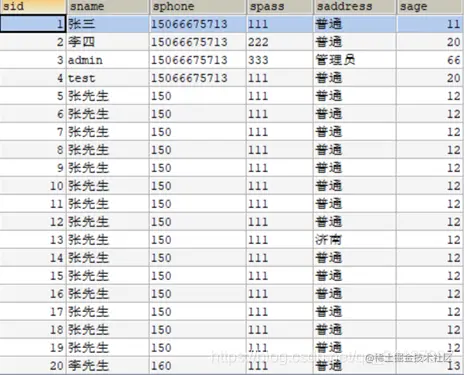Select the sphone column header
Image resolution: width=464 pixels, height=375 pixels.
[x=198, y=7]
